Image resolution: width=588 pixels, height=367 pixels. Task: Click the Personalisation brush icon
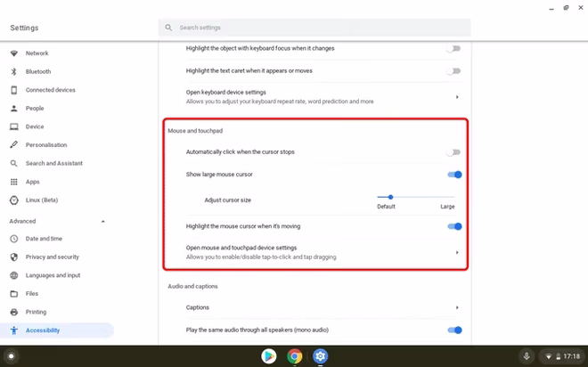click(14, 144)
